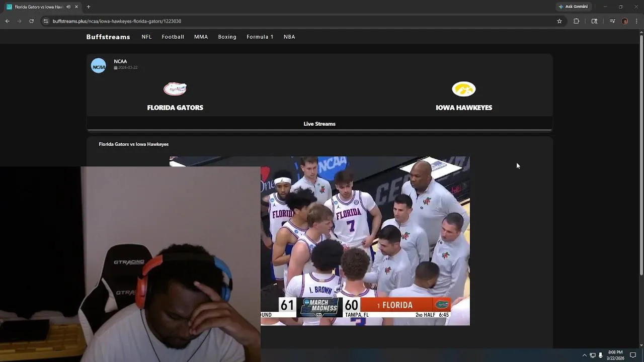Click the IOWA HAWKEYES team name
Image resolution: width=644 pixels, height=362 pixels.
464,108
